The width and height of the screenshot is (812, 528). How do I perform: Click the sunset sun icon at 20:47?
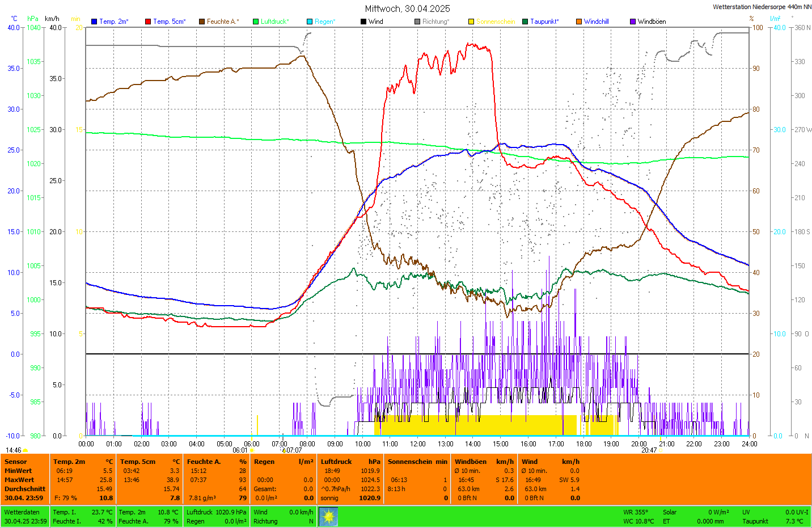(x=661, y=451)
